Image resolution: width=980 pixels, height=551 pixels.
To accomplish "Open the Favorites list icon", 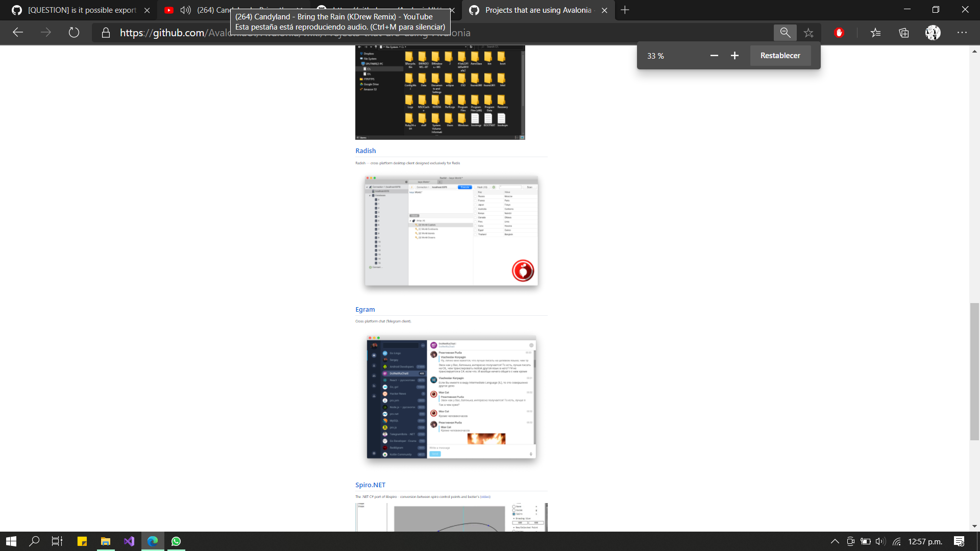I will [x=876, y=33].
